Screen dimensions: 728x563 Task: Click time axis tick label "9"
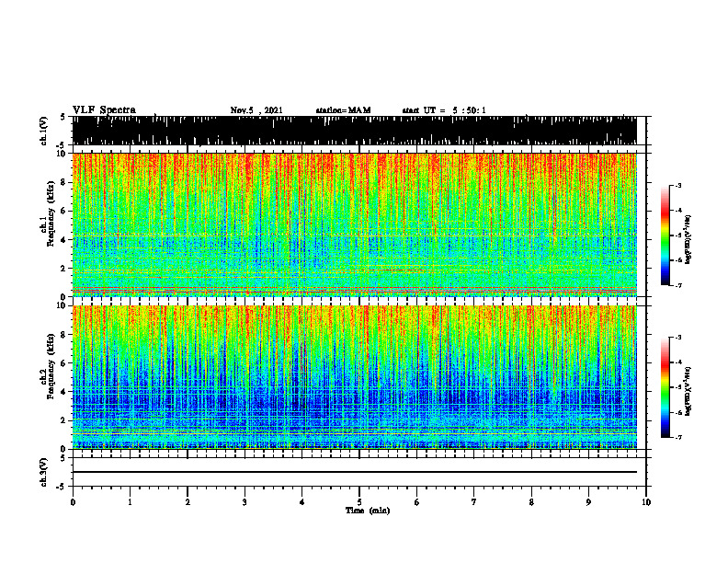click(x=588, y=502)
